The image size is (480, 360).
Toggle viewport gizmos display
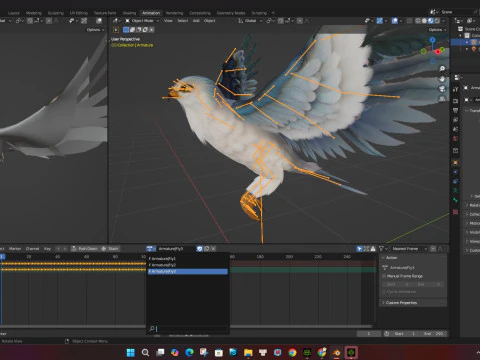380,21
